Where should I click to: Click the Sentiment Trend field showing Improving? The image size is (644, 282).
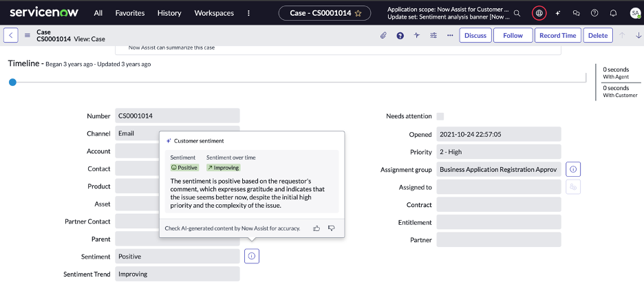point(178,274)
